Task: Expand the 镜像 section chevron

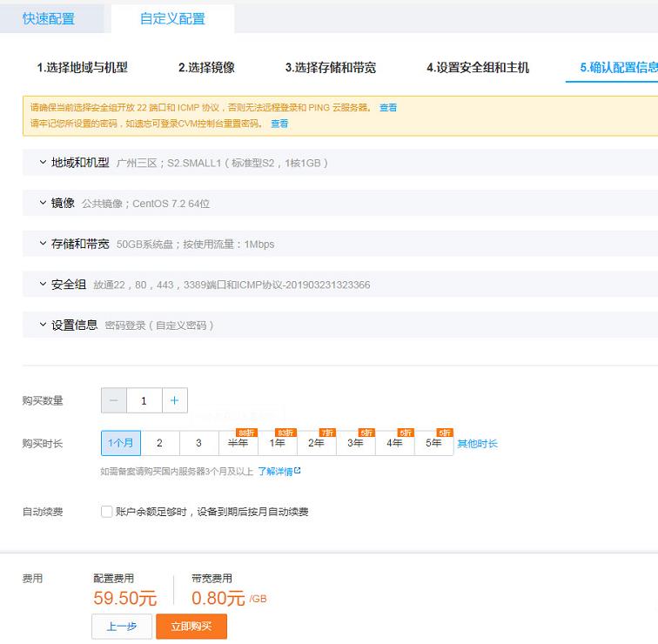Action: click(x=43, y=203)
